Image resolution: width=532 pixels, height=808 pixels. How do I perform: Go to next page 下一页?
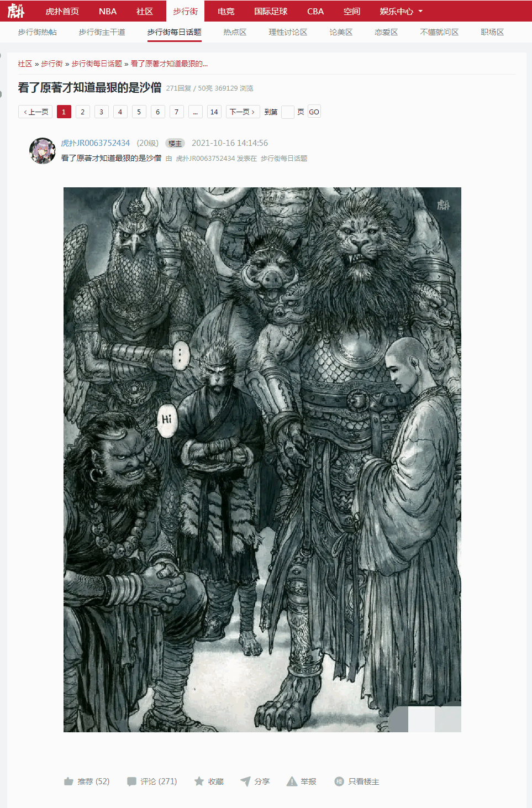pyautogui.click(x=242, y=112)
